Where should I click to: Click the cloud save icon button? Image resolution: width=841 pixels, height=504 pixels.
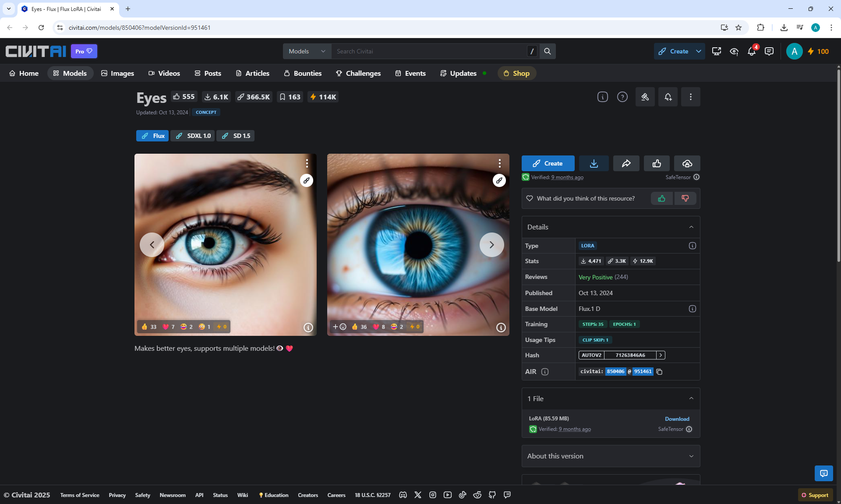click(687, 163)
